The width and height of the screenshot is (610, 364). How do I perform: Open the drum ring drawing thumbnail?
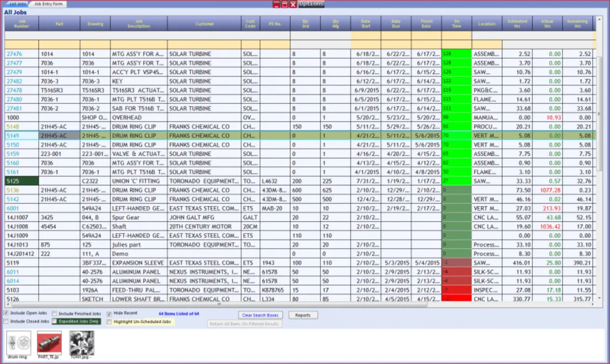coord(19,343)
